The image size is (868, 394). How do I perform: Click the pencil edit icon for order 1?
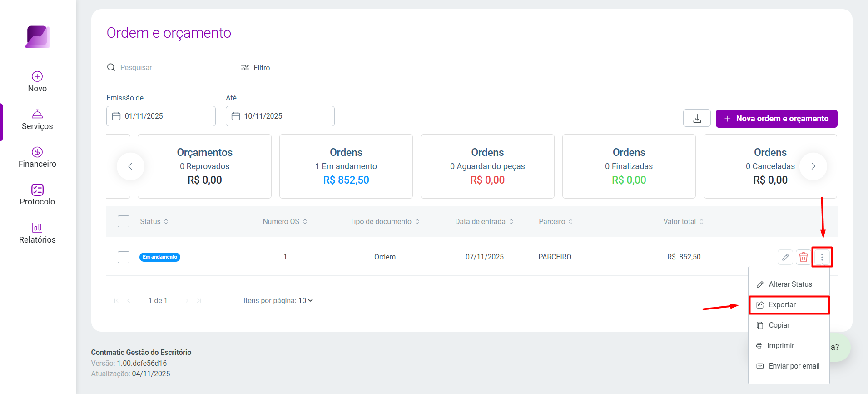click(x=785, y=257)
